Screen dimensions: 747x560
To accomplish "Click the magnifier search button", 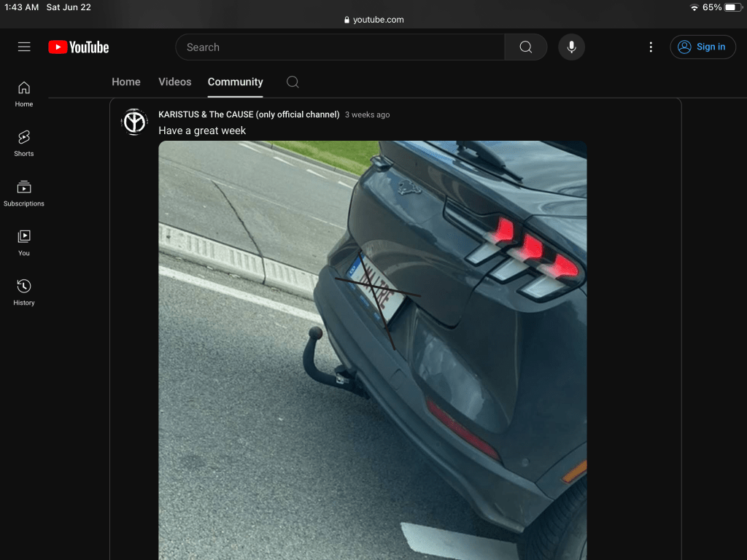I will point(525,47).
